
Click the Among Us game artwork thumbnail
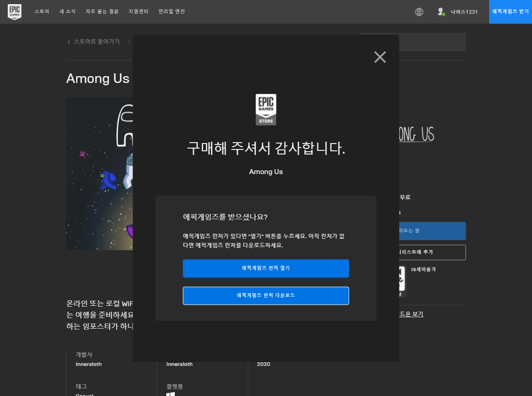tap(99, 174)
